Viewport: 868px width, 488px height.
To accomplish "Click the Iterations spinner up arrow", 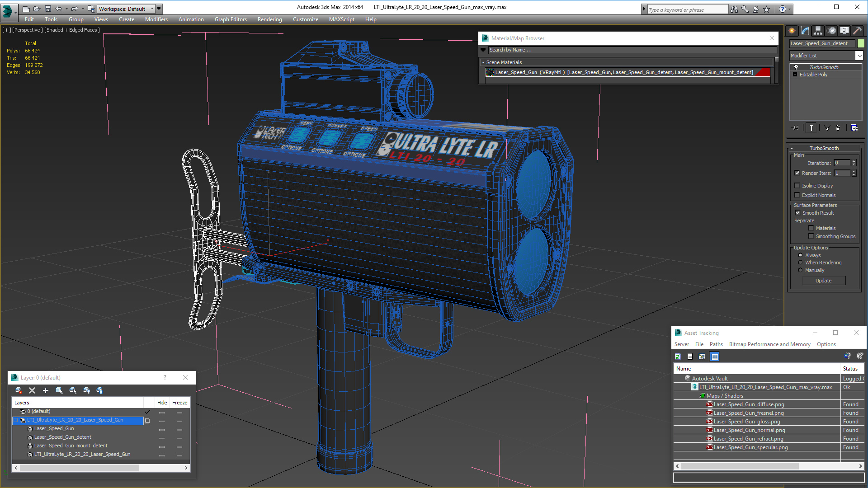I will click(854, 161).
